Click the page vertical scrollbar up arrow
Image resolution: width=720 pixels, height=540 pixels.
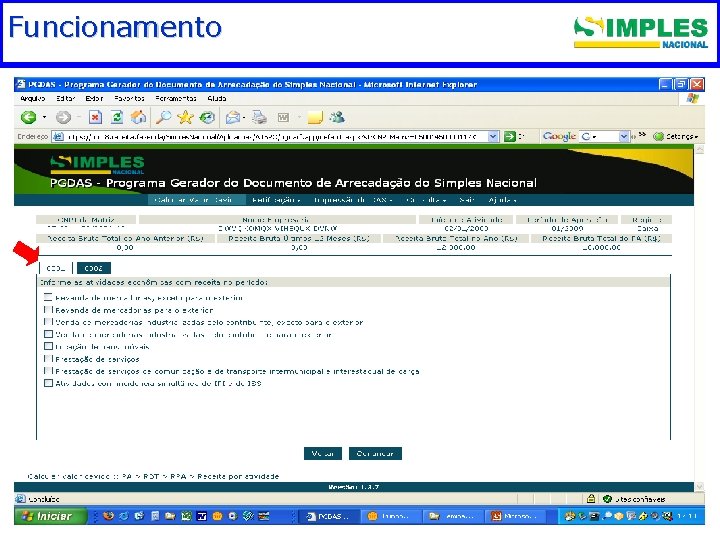click(699, 150)
